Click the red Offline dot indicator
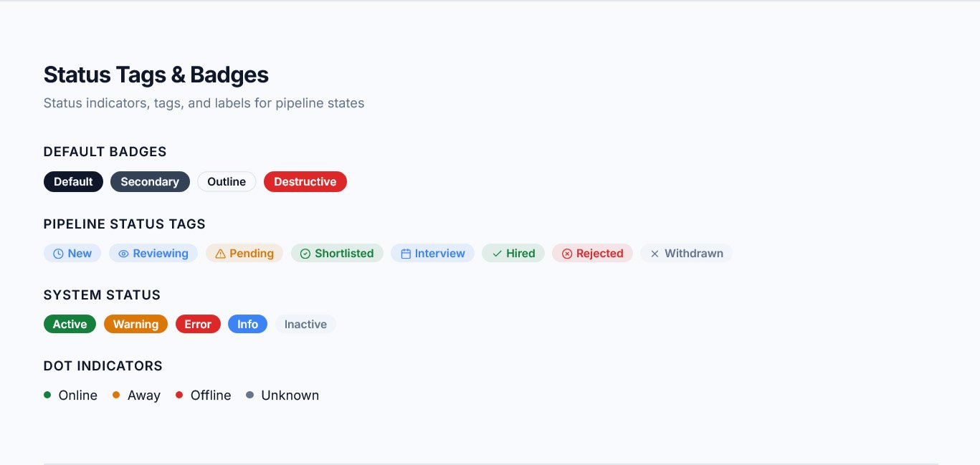The width and height of the screenshot is (980, 465). click(179, 395)
